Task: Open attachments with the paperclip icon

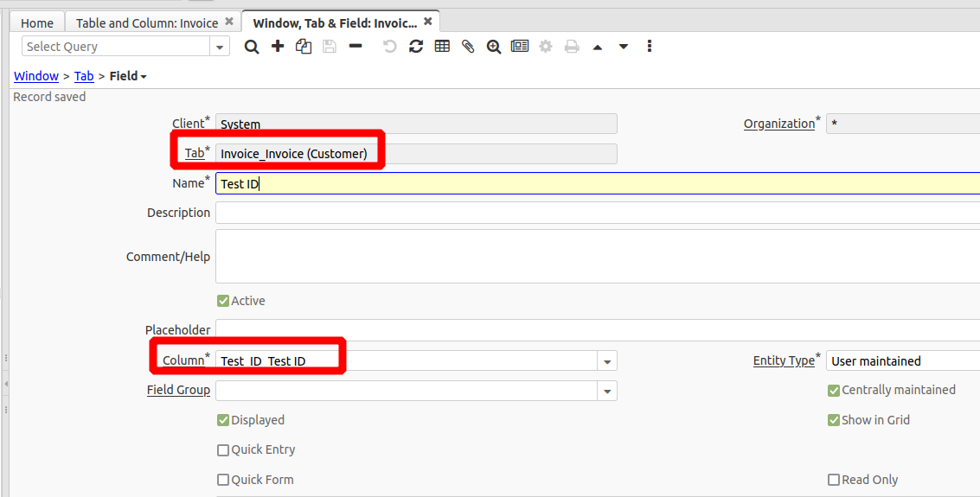Action: (x=468, y=47)
